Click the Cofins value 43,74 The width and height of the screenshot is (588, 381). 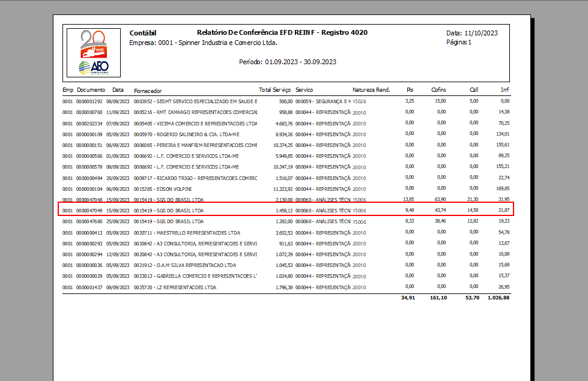[x=440, y=210]
